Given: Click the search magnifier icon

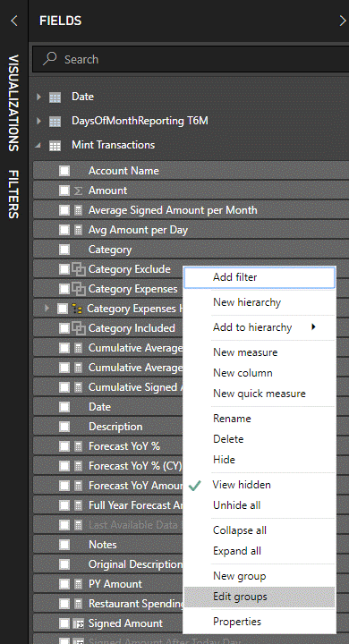Looking at the screenshot, I should pyautogui.click(x=50, y=59).
